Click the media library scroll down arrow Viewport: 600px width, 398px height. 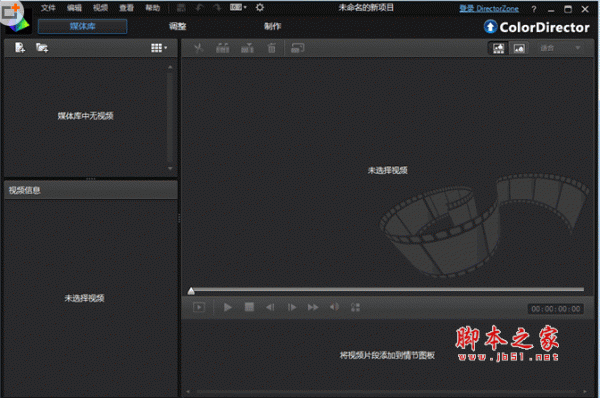[x=170, y=168]
